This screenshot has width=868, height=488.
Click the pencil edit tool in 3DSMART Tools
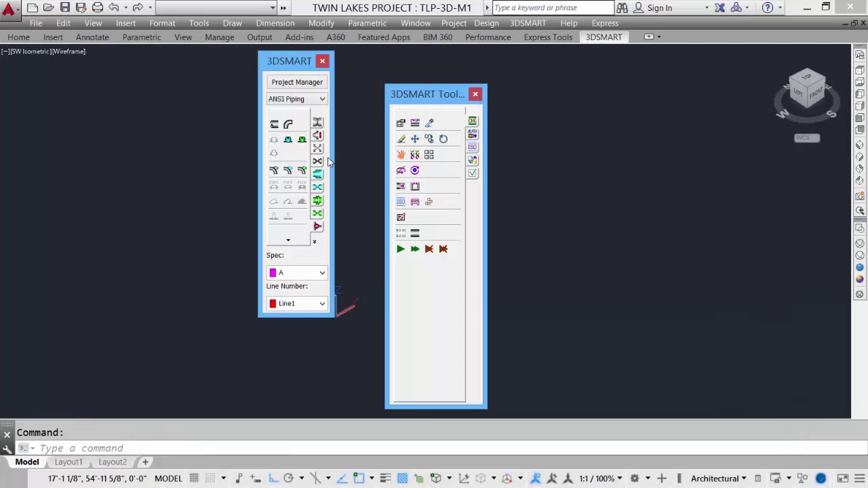[x=401, y=139]
